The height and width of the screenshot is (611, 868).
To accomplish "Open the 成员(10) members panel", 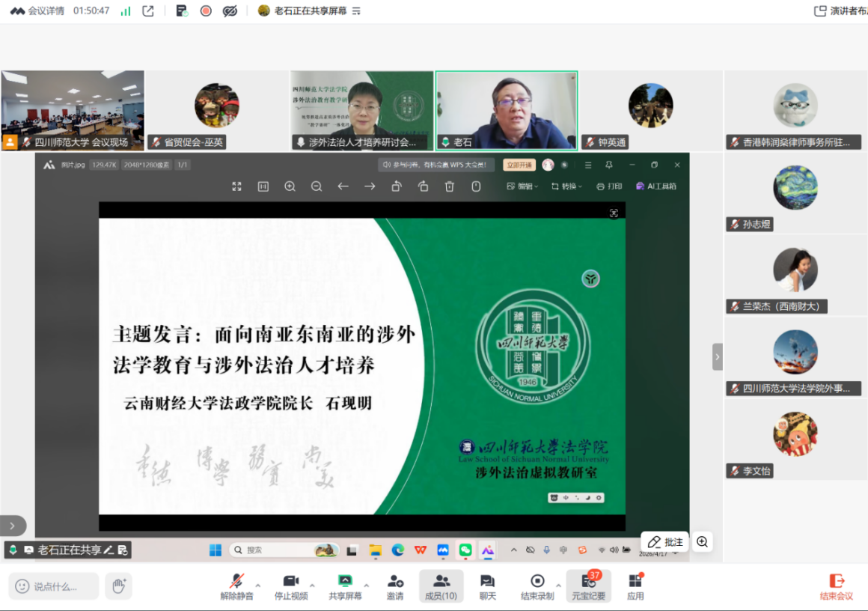I will [441, 586].
